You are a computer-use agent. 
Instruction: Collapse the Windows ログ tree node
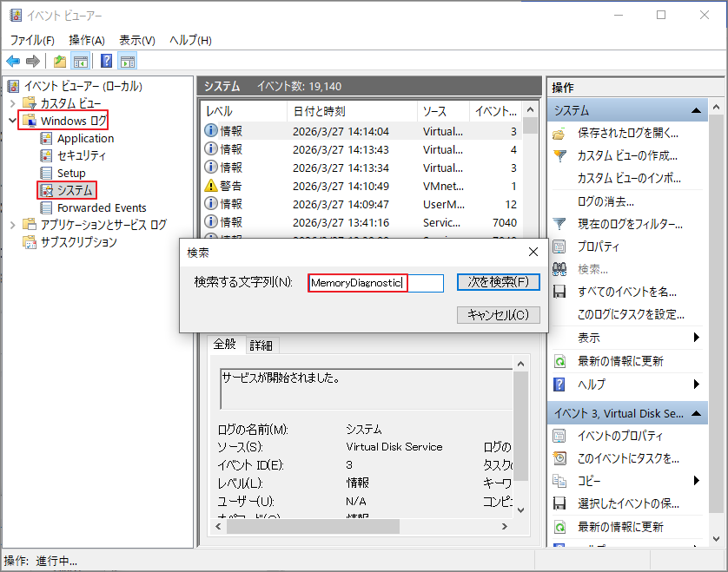pyautogui.click(x=14, y=121)
